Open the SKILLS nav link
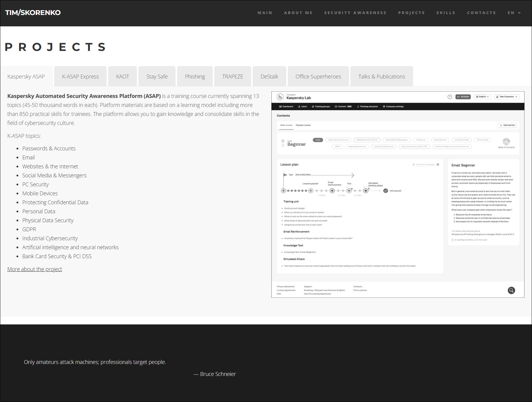The image size is (532, 402). 446,13
